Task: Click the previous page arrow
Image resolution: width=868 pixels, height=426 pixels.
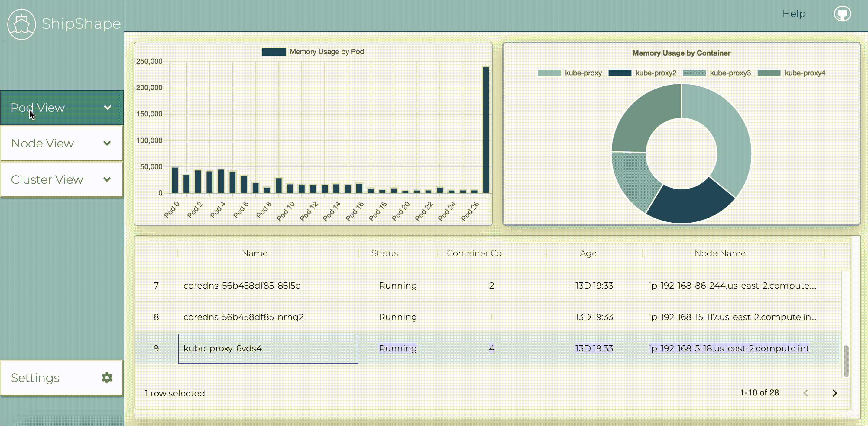Action: [806, 393]
